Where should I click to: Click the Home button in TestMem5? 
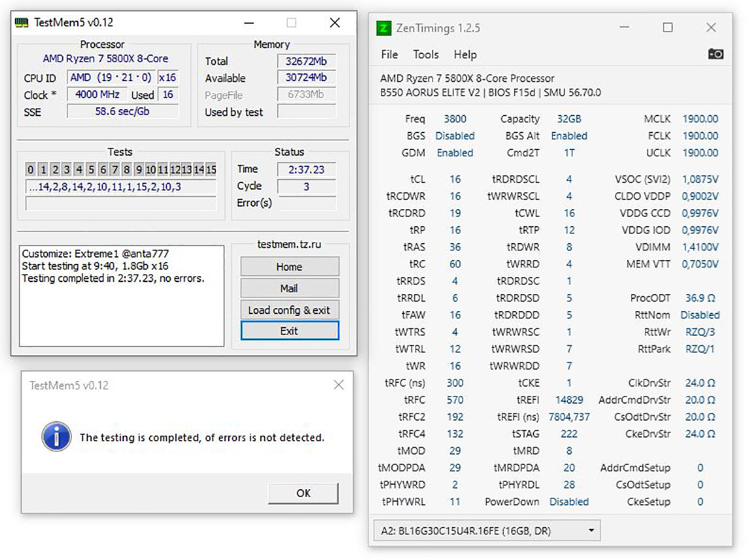point(289,267)
